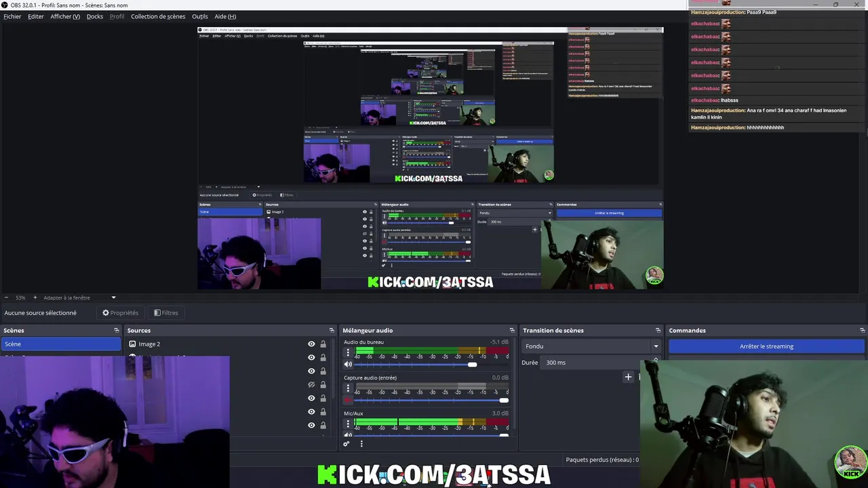
Task: Mute the Audio du bureau speaker
Action: pos(348,365)
